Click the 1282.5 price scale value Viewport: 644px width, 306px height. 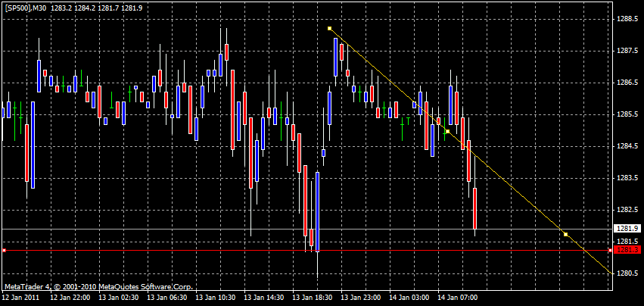(627, 210)
